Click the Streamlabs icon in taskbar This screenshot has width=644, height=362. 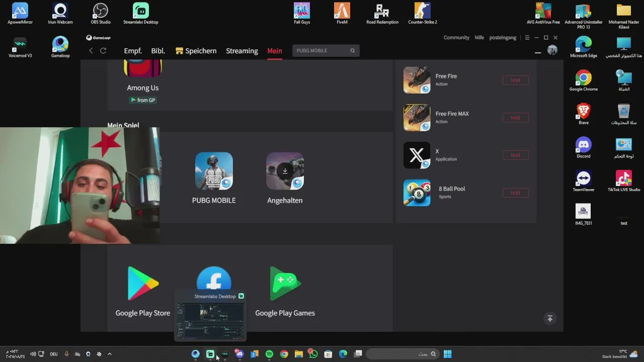click(210, 354)
